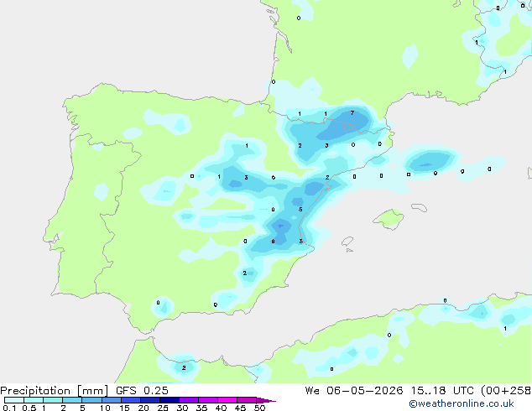Image resolution: width=532 pixels, height=411 pixels.
Task: Pick the 1–2 mm legend color swatch
Action: click(53, 400)
